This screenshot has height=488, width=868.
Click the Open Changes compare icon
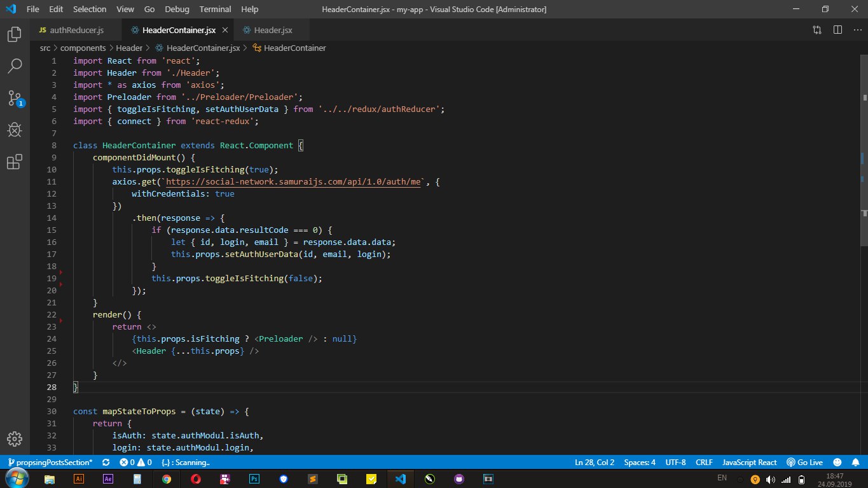coord(817,30)
